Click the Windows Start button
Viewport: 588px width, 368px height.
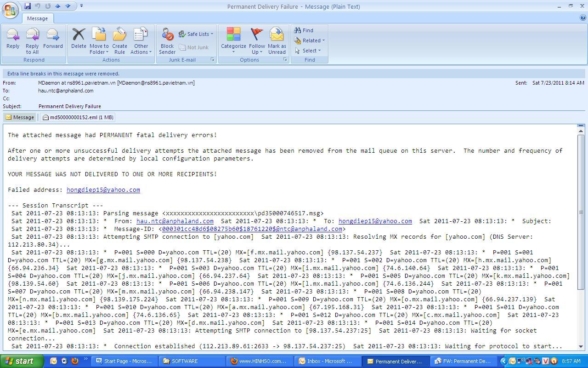[22, 361]
